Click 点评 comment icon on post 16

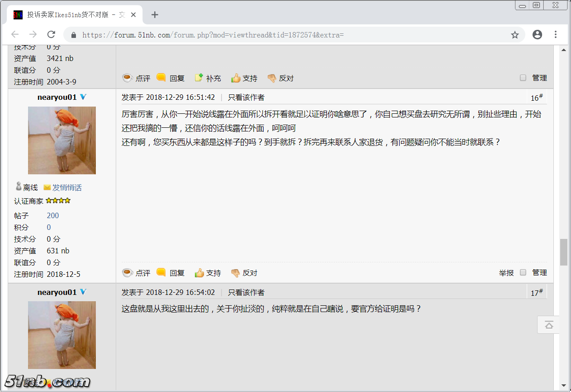(x=136, y=273)
